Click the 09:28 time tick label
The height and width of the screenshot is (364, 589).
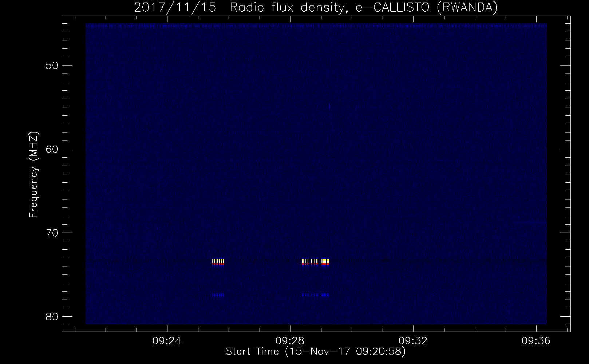pyautogui.click(x=290, y=341)
